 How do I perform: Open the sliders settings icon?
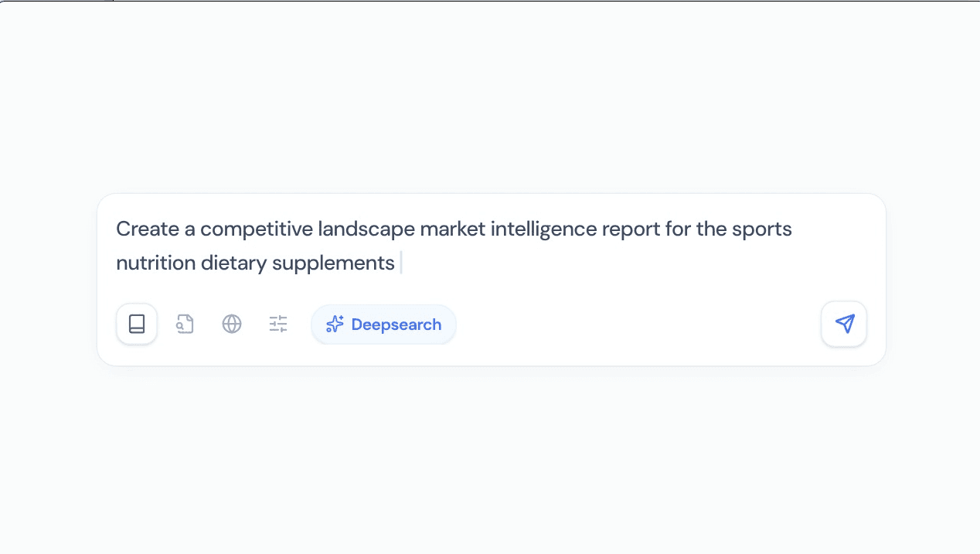[x=278, y=324]
